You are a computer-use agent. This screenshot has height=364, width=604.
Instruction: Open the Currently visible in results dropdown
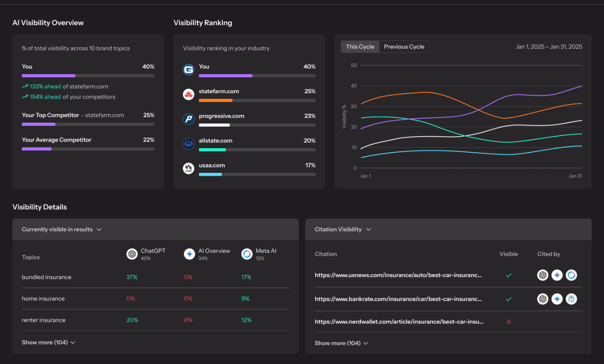[62, 229]
